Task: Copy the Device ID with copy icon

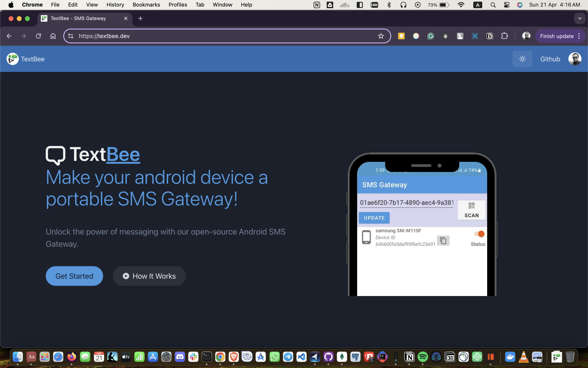Action: (x=443, y=240)
